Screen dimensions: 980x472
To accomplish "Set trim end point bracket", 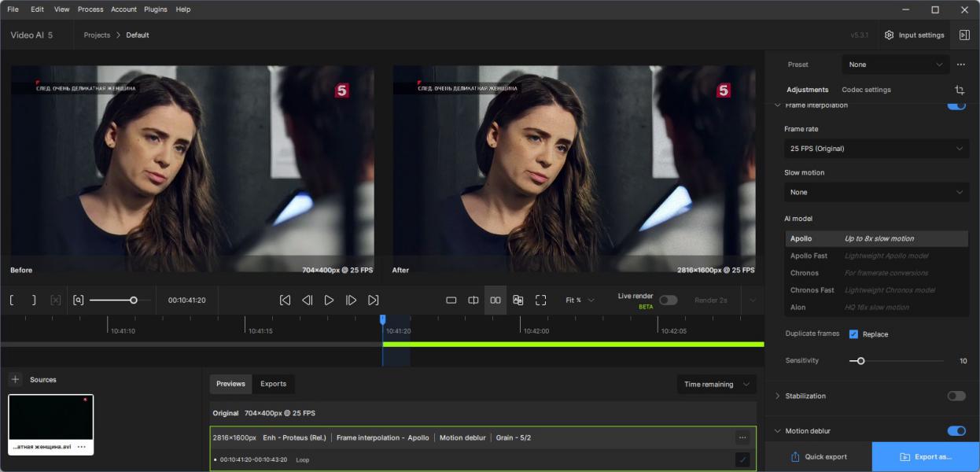I will pyautogui.click(x=33, y=301).
